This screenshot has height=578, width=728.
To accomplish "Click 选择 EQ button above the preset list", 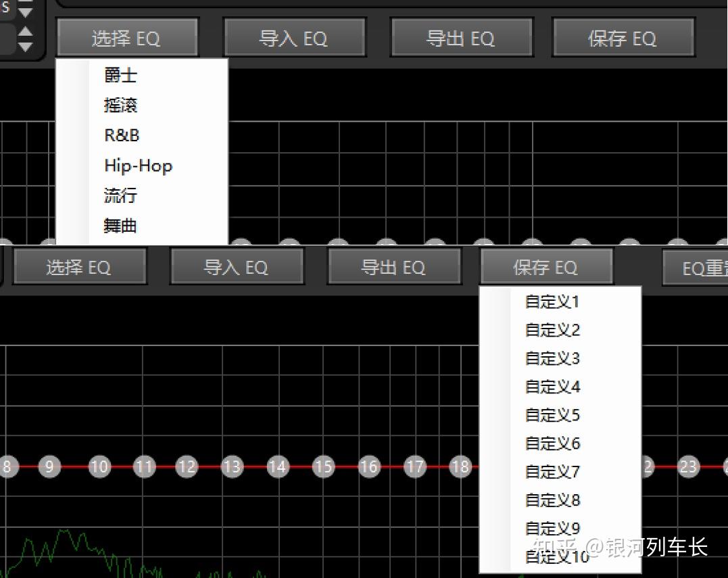I will coord(126,38).
